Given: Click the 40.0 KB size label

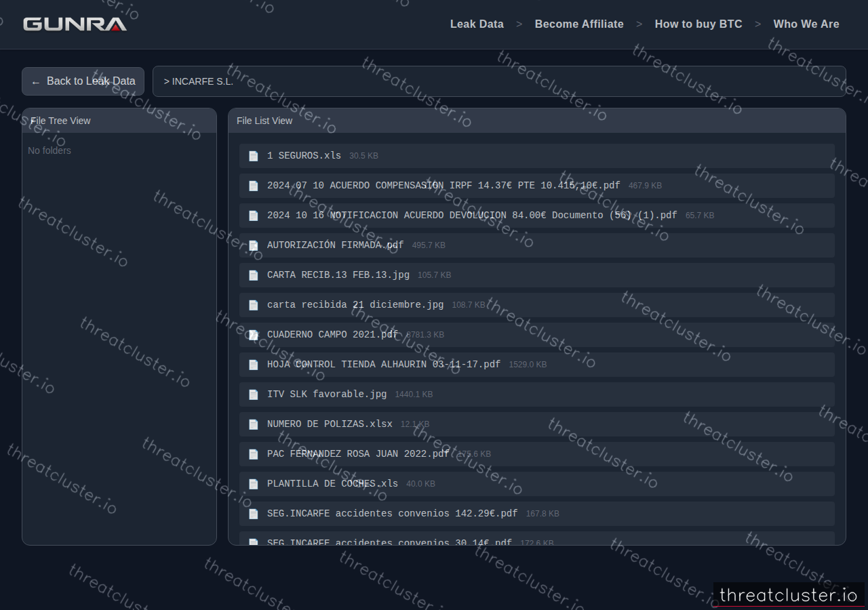Looking at the screenshot, I should [x=420, y=484].
